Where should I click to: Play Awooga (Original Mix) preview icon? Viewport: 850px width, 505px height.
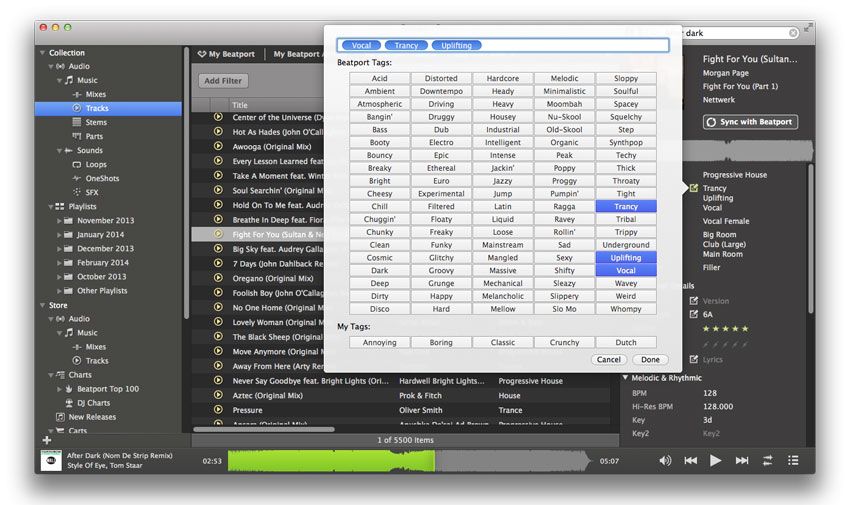pyautogui.click(x=218, y=146)
